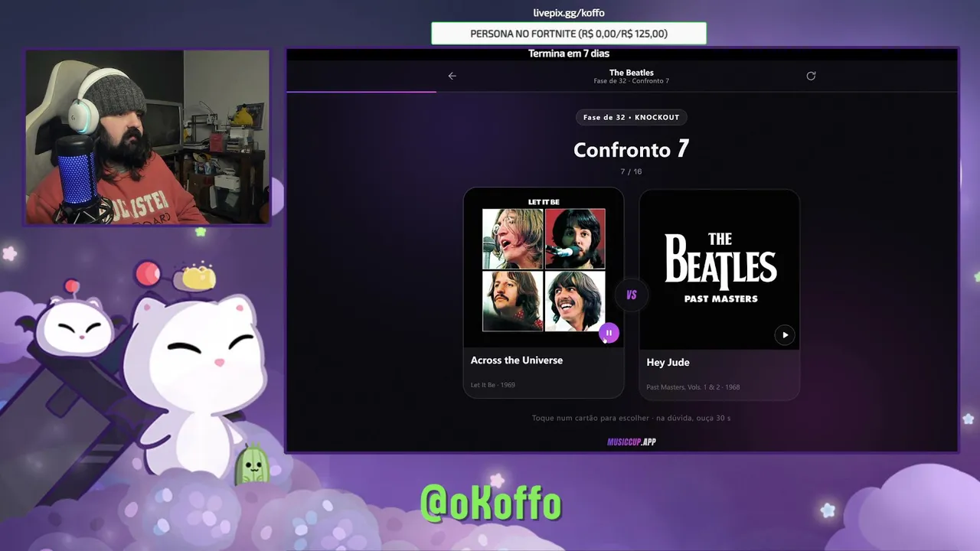Pause the Across the Universe preview
This screenshot has height=551, width=980.
609,333
